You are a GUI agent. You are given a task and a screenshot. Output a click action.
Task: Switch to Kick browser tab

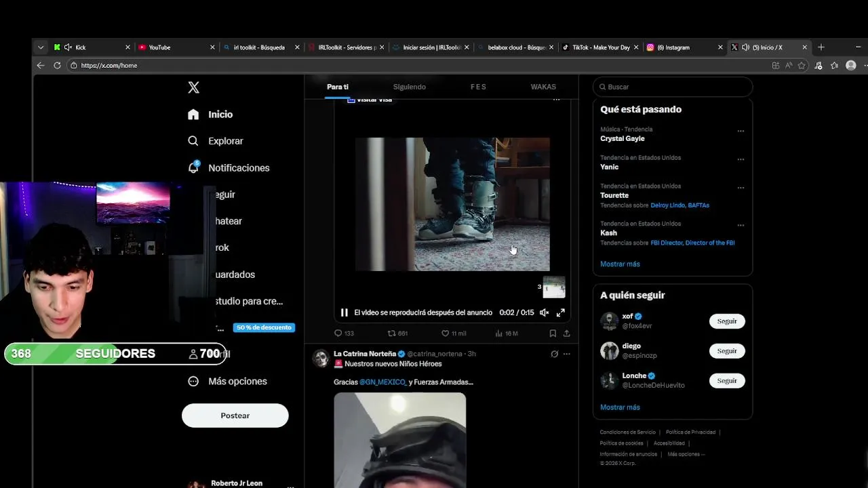[91, 47]
